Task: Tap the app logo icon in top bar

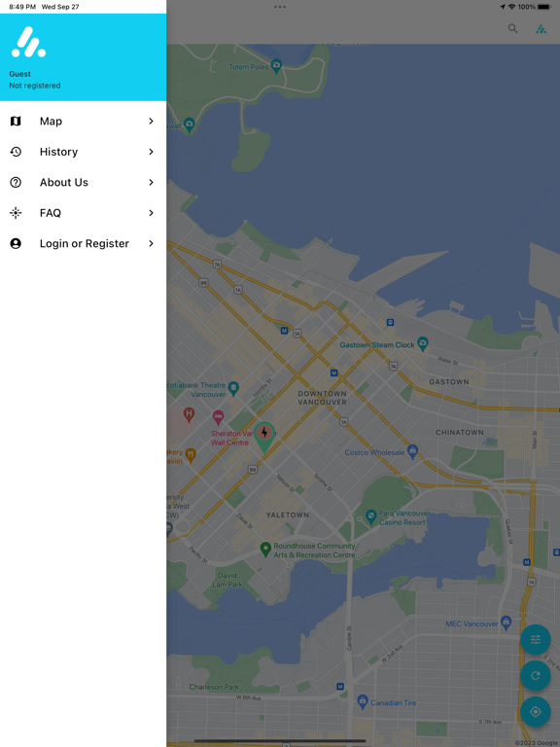Action: click(x=541, y=28)
